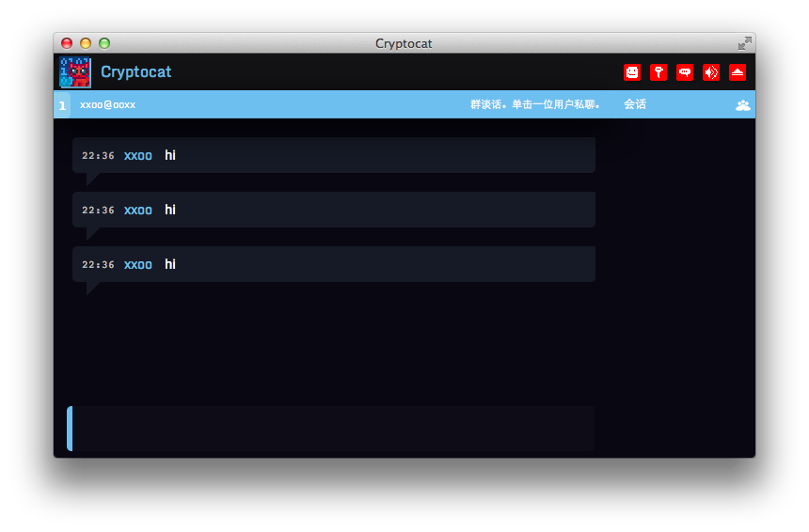Click the 群谈话 hint text
This screenshot has width=809, height=532.
click(x=534, y=104)
